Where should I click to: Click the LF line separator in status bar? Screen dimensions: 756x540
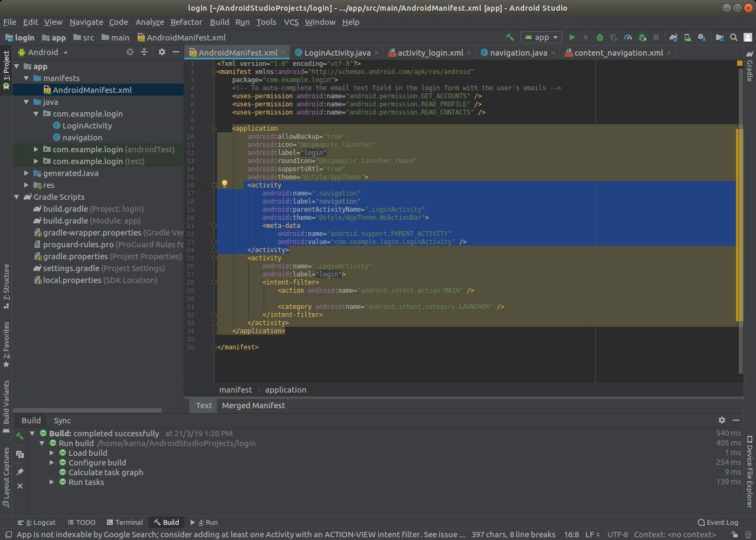point(592,535)
